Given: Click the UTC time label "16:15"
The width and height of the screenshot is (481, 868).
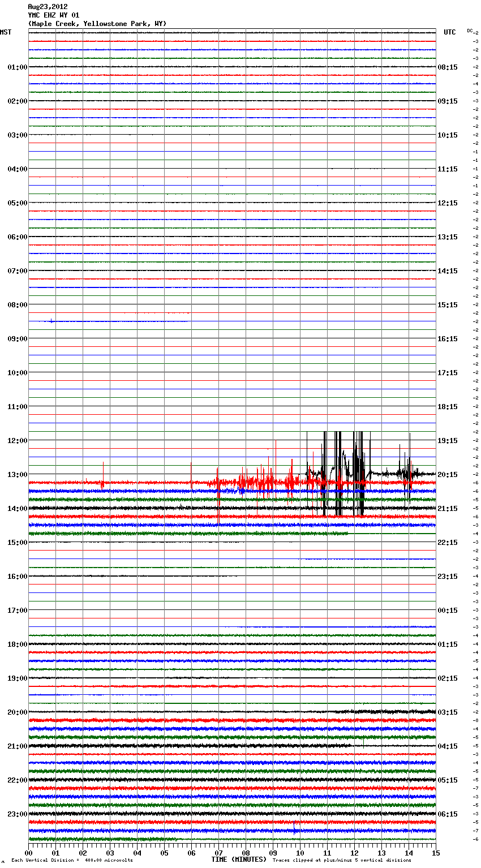Looking at the screenshot, I should [x=448, y=339].
